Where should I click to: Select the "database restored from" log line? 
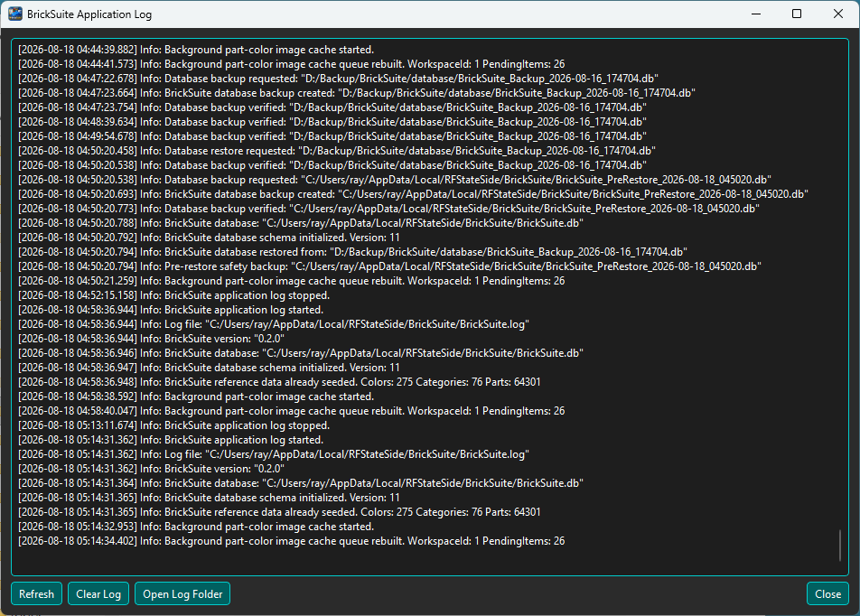[x=352, y=252]
